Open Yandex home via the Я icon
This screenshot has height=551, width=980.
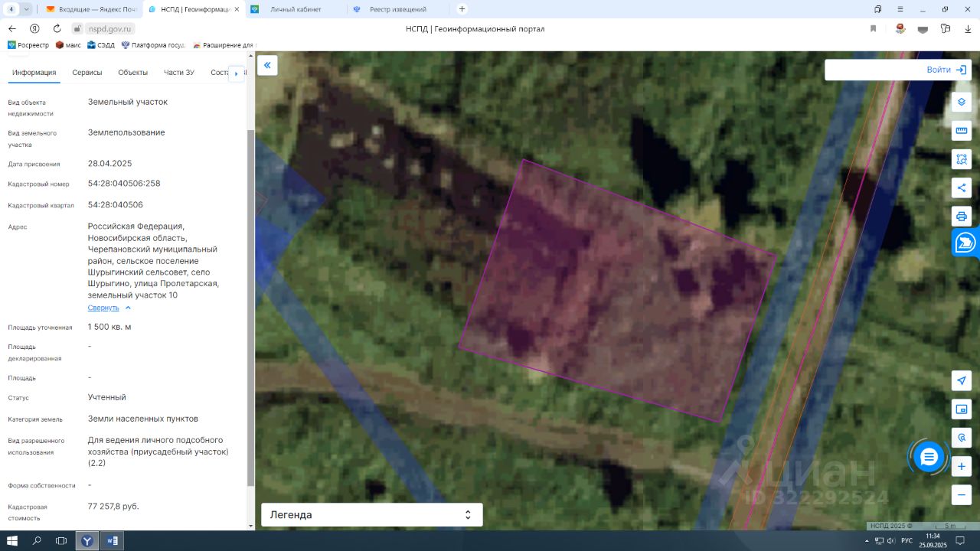pos(34,28)
